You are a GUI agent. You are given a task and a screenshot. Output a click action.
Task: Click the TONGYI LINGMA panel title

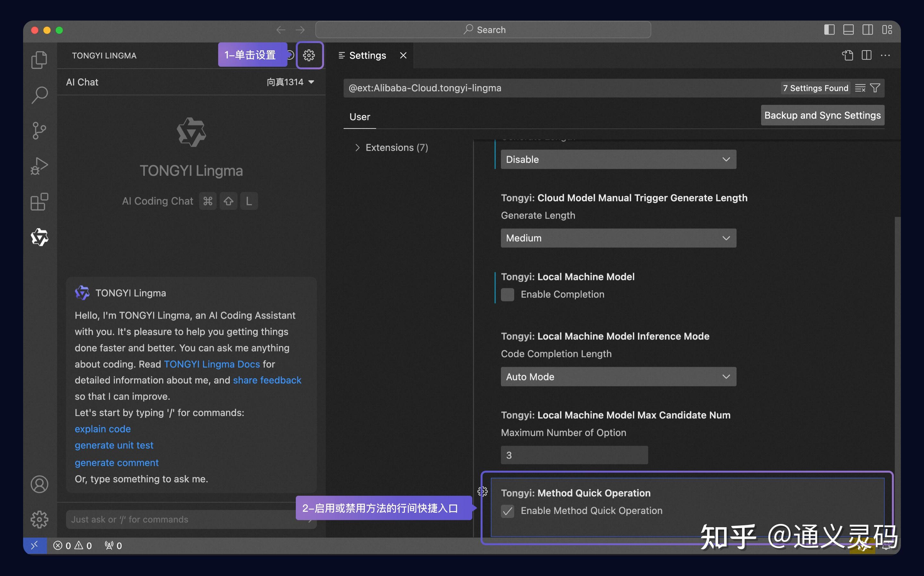coord(104,56)
